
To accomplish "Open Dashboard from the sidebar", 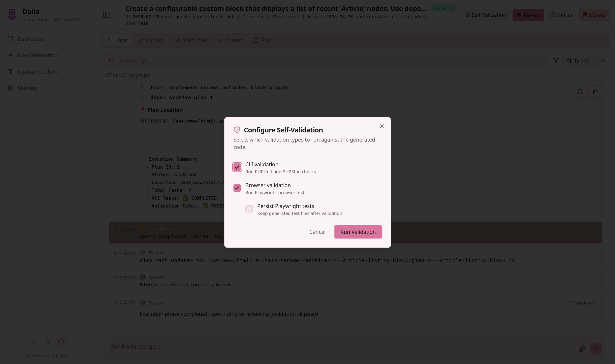I will (31, 39).
